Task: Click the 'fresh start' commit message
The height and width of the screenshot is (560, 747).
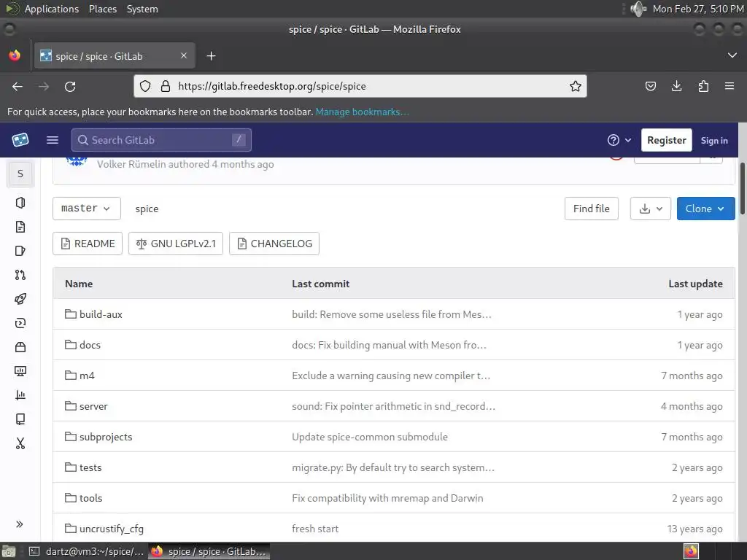Action: [x=315, y=529]
